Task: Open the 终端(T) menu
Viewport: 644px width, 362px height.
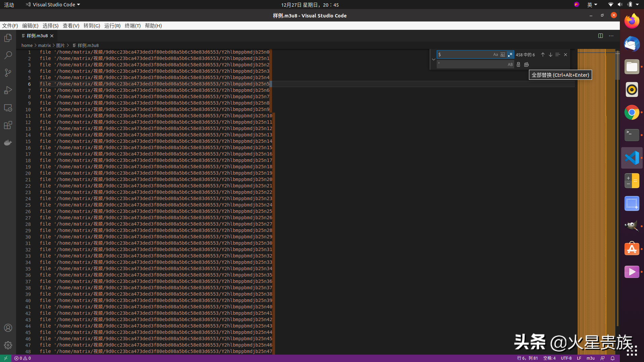Action: point(133,26)
